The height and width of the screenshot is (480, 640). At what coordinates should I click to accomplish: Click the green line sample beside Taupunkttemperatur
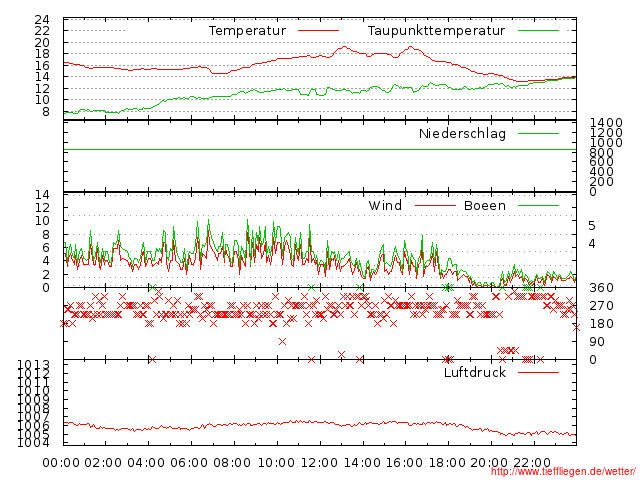(x=538, y=31)
